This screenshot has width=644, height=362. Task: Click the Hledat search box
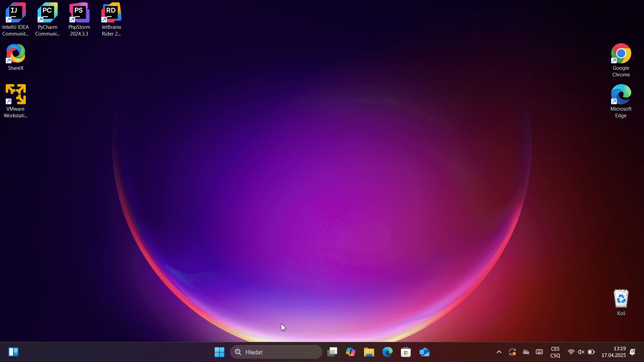pos(276,352)
